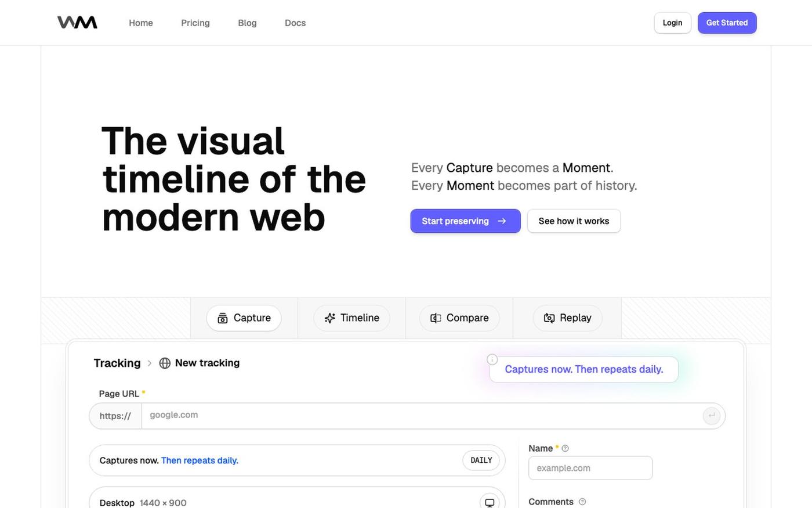Go to the Pricing page
Viewport: 812px width, 508px height.
click(x=195, y=23)
